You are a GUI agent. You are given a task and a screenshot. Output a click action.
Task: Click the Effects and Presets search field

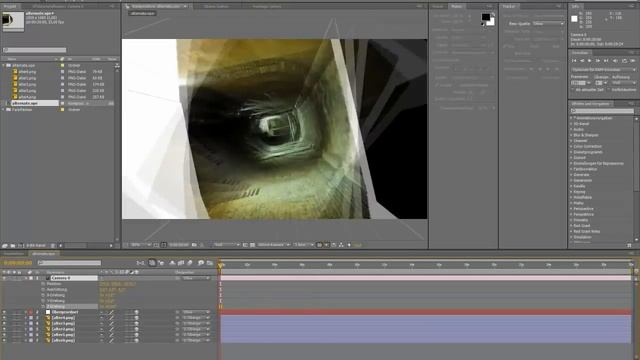(x=602, y=111)
